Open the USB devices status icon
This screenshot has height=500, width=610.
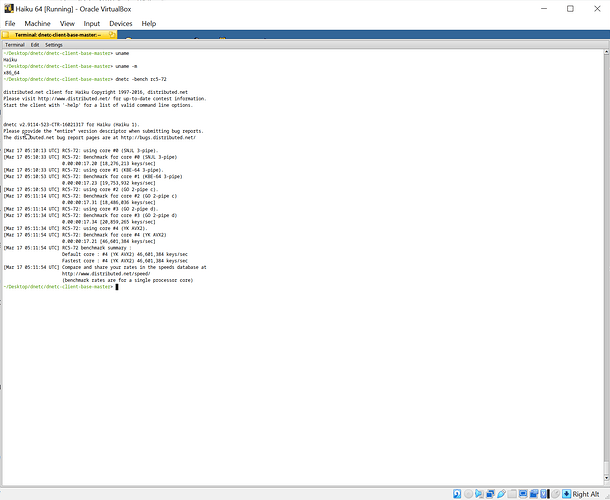pos(501,494)
